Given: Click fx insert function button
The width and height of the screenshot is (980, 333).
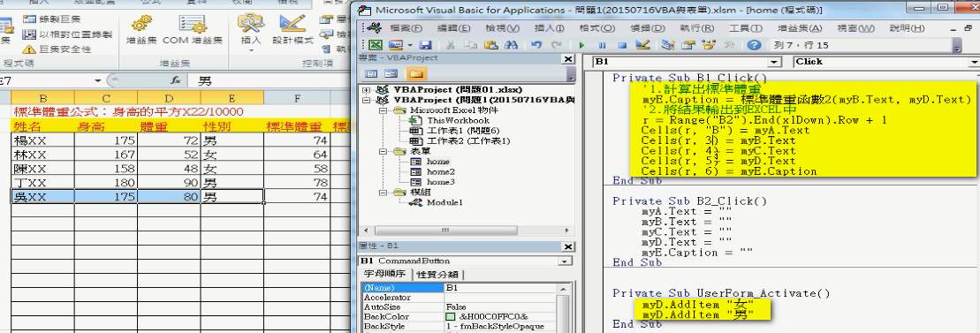Looking at the screenshot, I should point(176,80).
